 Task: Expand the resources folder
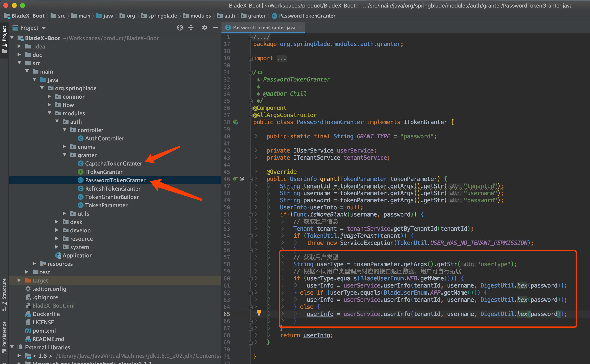[34, 264]
